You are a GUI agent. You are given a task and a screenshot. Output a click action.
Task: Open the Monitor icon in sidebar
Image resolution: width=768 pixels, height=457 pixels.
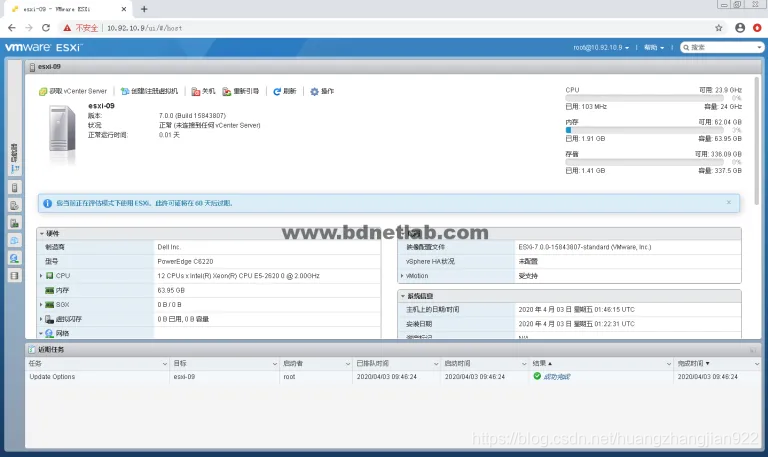click(14, 223)
